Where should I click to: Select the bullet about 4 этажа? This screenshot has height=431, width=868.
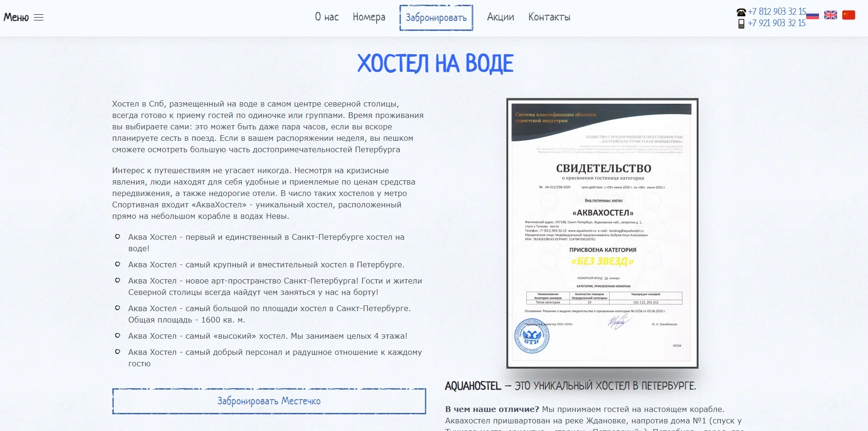[267, 336]
